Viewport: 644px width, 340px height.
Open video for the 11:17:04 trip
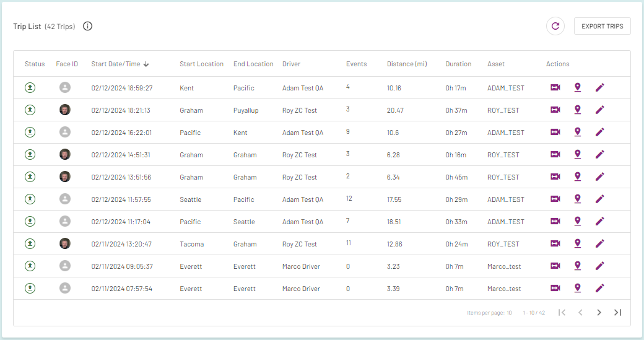pyautogui.click(x=555, y=221)
